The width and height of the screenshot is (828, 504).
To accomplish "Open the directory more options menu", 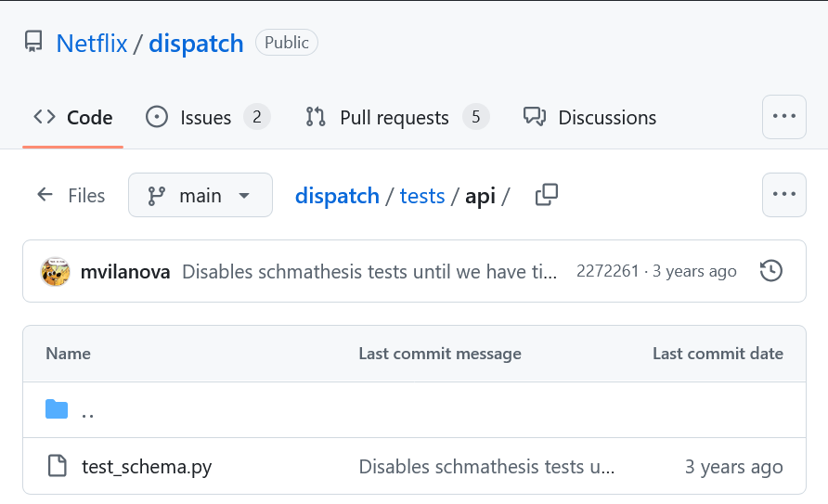I will pos(784,195).
